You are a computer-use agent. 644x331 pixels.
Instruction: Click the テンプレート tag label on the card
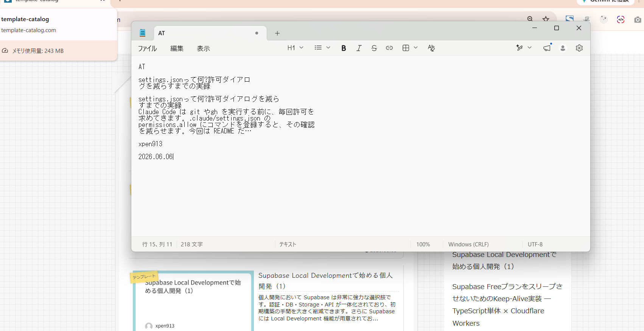[144, 277]
